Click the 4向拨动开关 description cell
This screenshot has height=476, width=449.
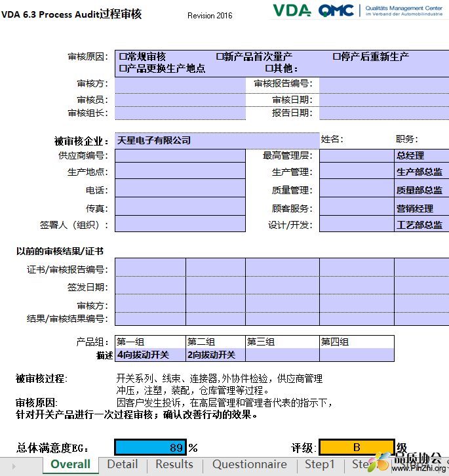coord(150,355)
